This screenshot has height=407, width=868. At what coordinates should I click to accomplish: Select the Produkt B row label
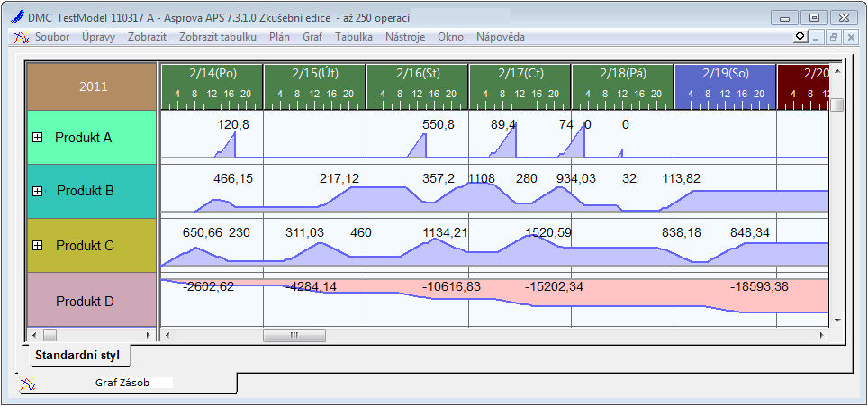(x=86, y=191)
